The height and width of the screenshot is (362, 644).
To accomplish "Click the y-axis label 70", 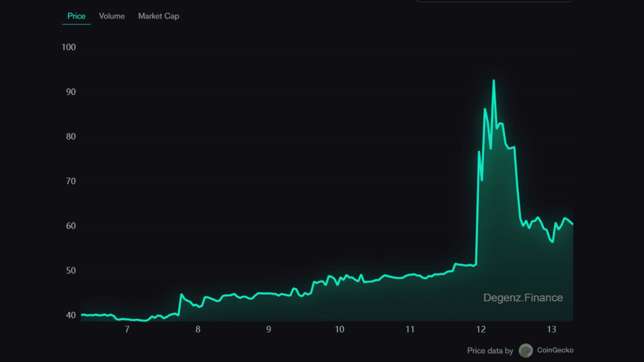I will [x=71, y=181].
